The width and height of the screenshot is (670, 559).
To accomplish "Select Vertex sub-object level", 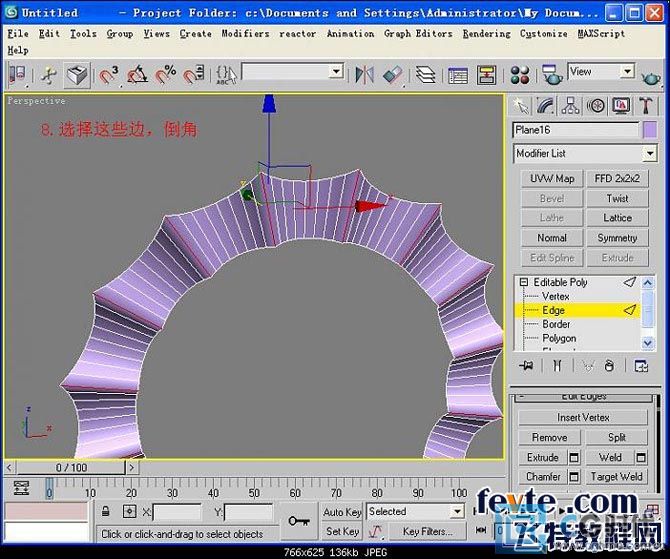I will tap(555, 297).
